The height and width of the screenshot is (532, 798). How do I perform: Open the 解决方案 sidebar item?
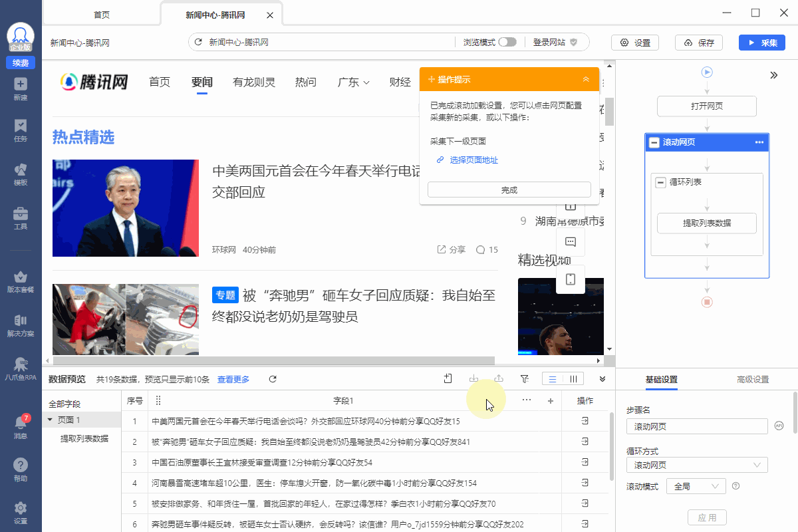21,325
